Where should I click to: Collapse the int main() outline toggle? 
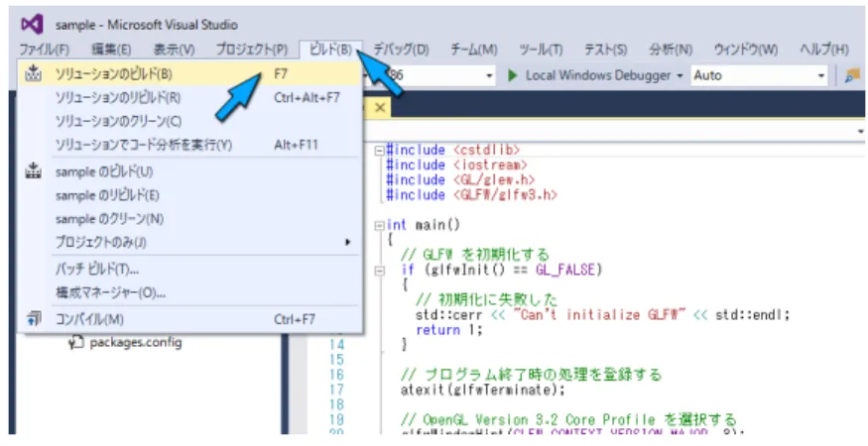tap(379, 225)
